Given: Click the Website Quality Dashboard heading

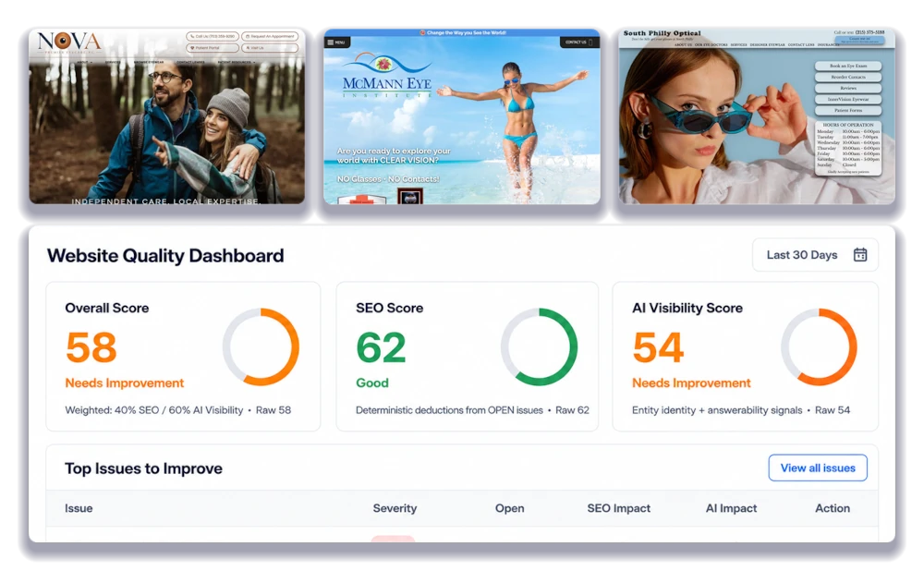Looking at the screenshot, I should [165, 255].
